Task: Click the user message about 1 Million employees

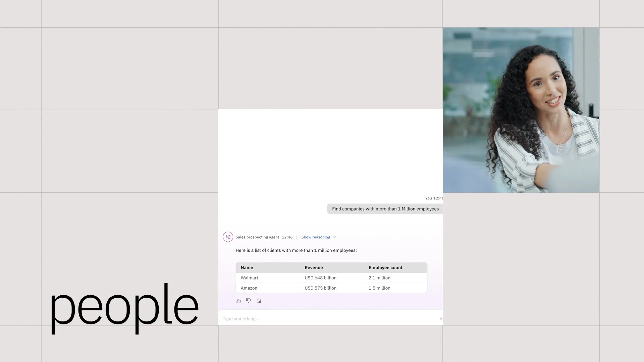Action: pyautogui.click(x=385, y=209)
